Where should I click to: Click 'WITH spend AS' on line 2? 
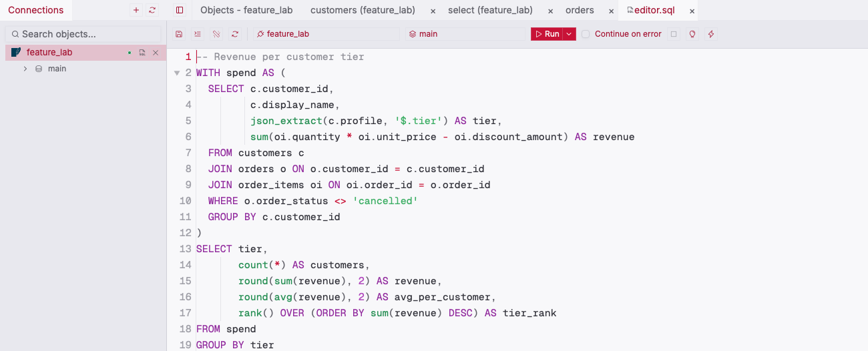point(235,73)
